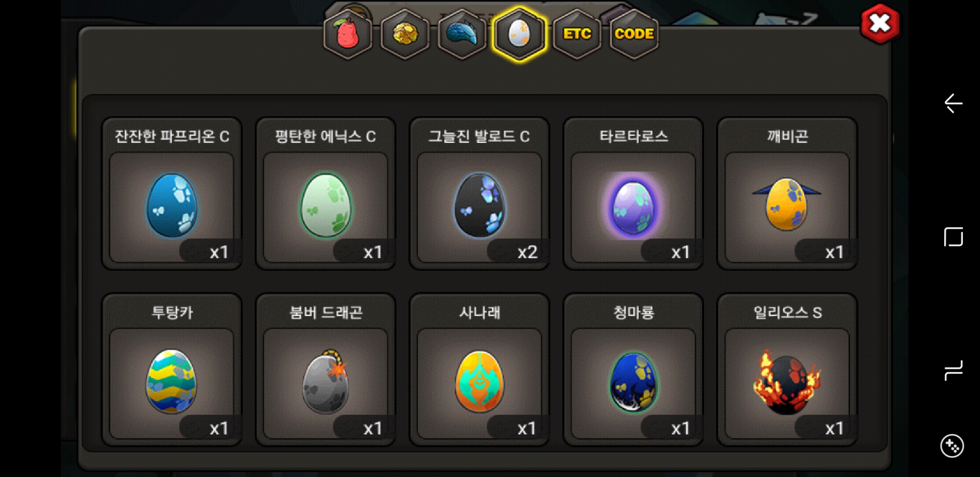Switch to the gold nugget tab

click(405, 34)
